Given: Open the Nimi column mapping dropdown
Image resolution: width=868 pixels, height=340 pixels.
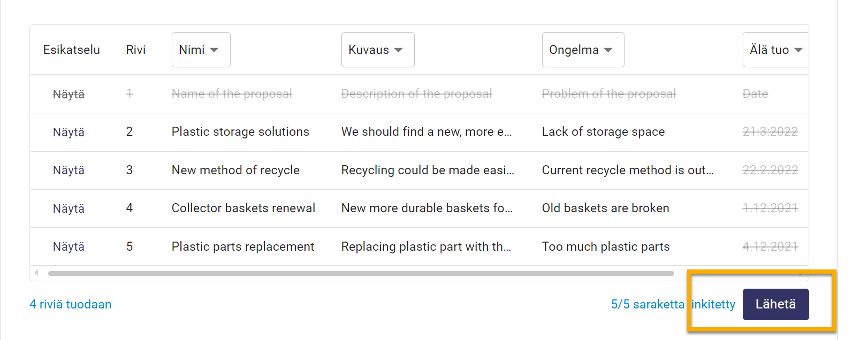Looking at the screenshot, I should [x=201, y=50].
